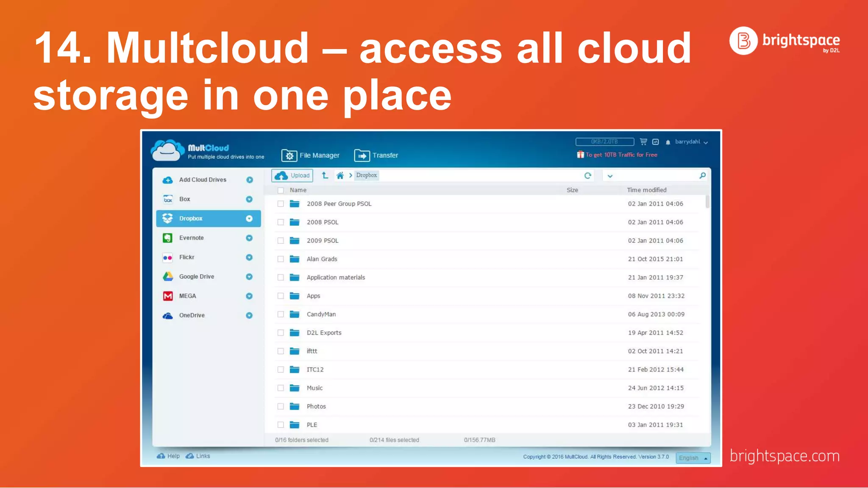The image size is (868, 488).
Task: Go up one folder level
Action: point(325,175)
